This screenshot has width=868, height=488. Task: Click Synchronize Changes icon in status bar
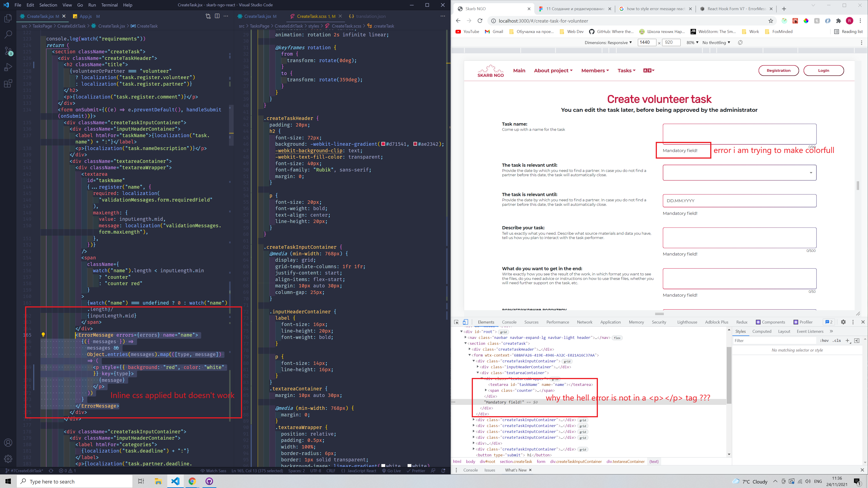pos(51,471)
